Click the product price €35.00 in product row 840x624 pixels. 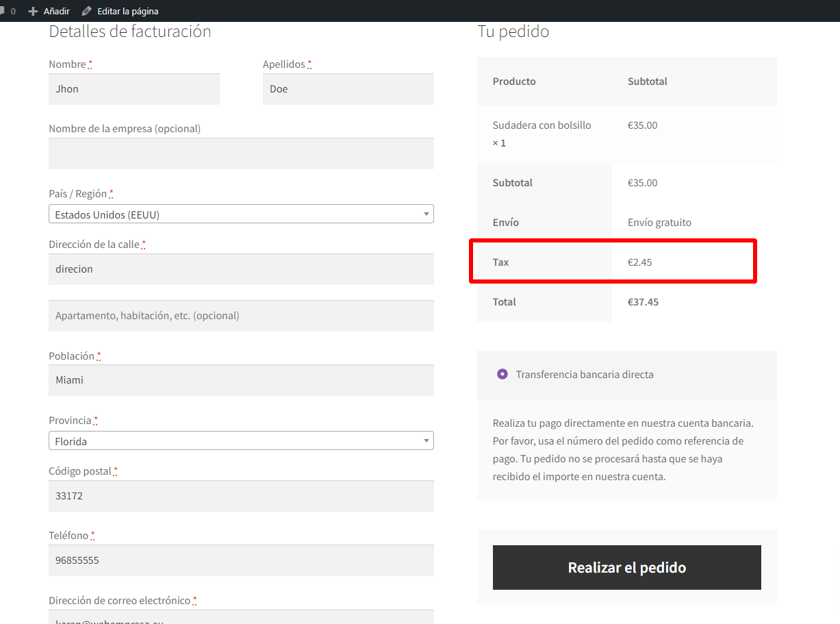pos(642,125)
